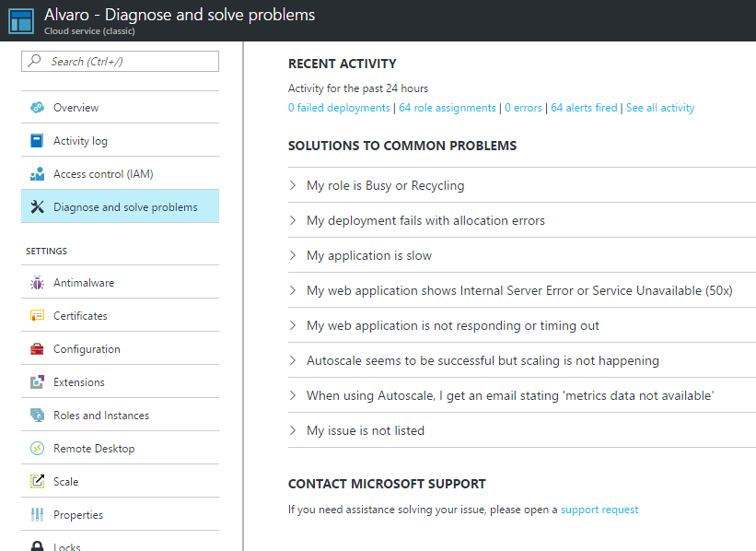Click 'My issue is not listed' text

click(x=366, y=430)
